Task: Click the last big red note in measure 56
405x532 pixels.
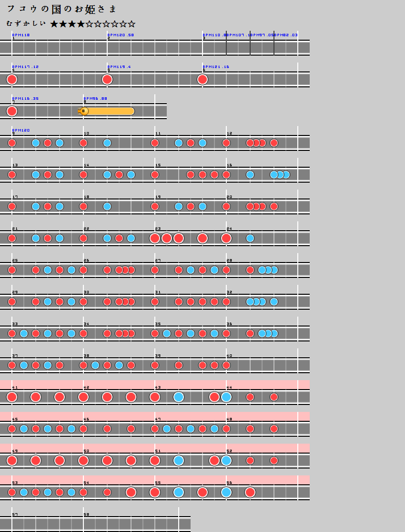Action: tap(250, 492)
